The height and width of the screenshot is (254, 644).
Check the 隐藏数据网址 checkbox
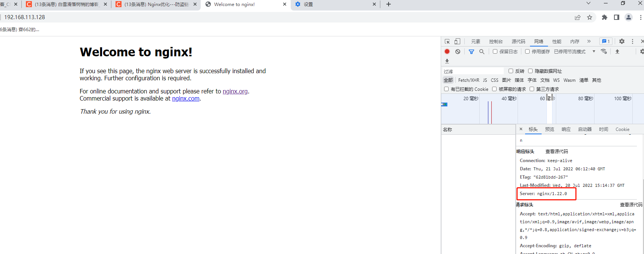pos(530,71)
